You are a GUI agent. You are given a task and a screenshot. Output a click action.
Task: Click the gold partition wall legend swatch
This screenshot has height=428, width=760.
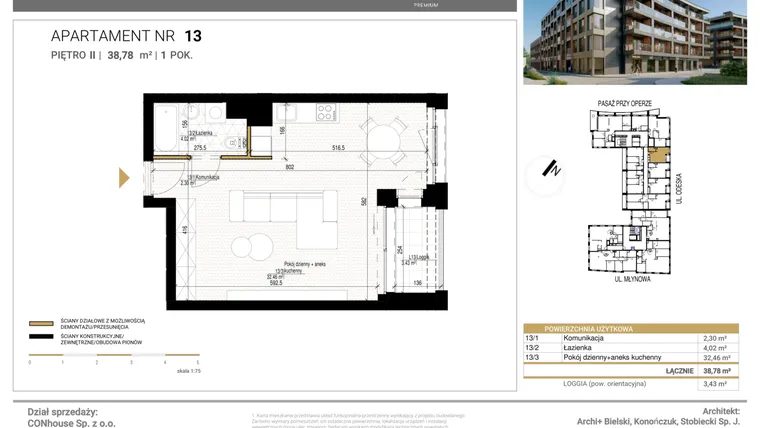(x=41, y=323)
